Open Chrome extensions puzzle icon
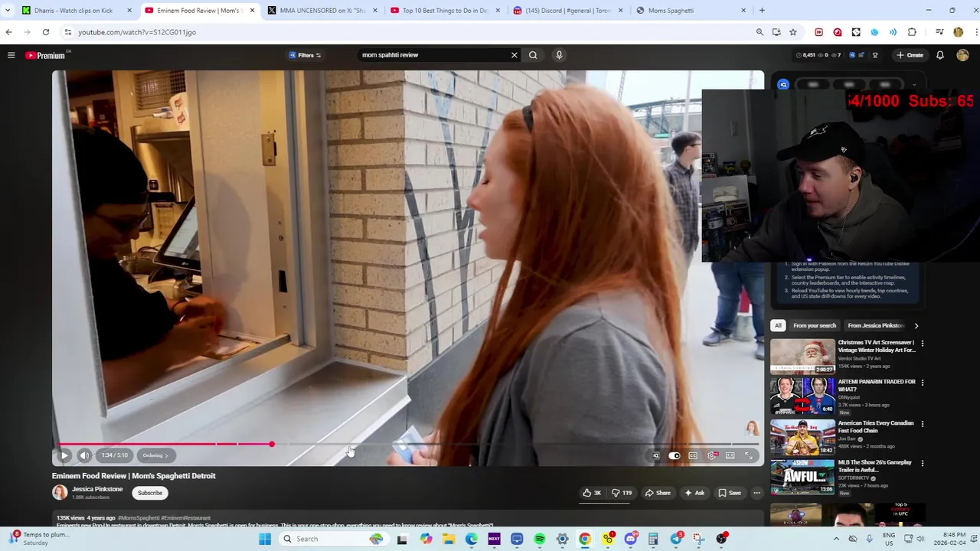Viewport: 980px width, 551px height. pyautogui.click(x=912, y=32)
